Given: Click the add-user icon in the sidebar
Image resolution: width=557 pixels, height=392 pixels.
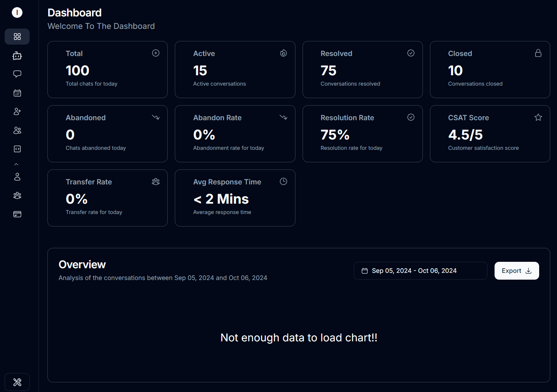Looking at the screenshot, I should [x=17, y=111].
